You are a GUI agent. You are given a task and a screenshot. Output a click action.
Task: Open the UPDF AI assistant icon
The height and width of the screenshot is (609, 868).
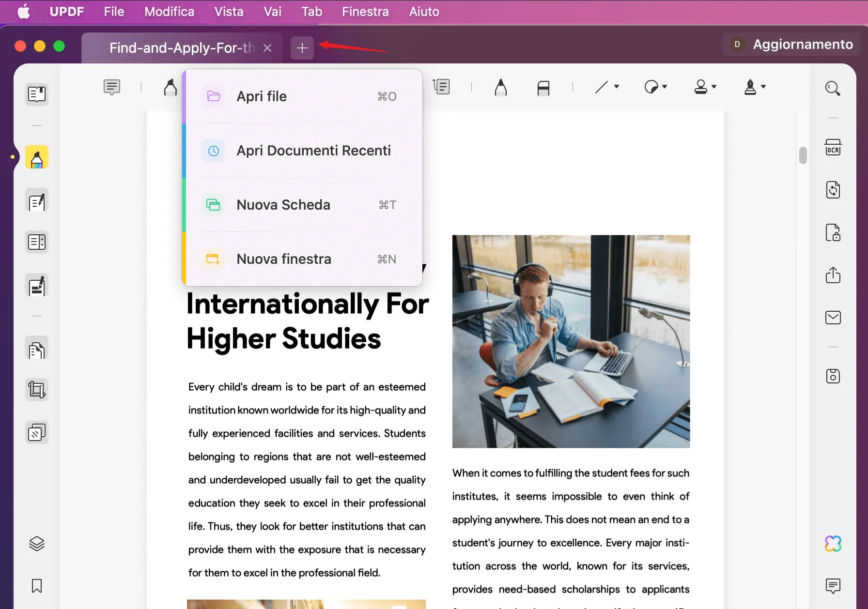pyautogui.click(x=833, y=544)
